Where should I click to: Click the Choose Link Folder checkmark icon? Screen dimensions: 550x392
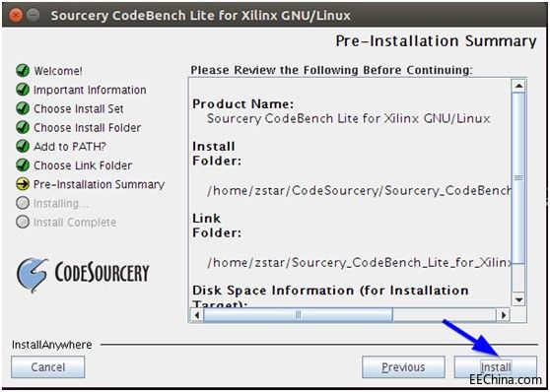[23, 165]
